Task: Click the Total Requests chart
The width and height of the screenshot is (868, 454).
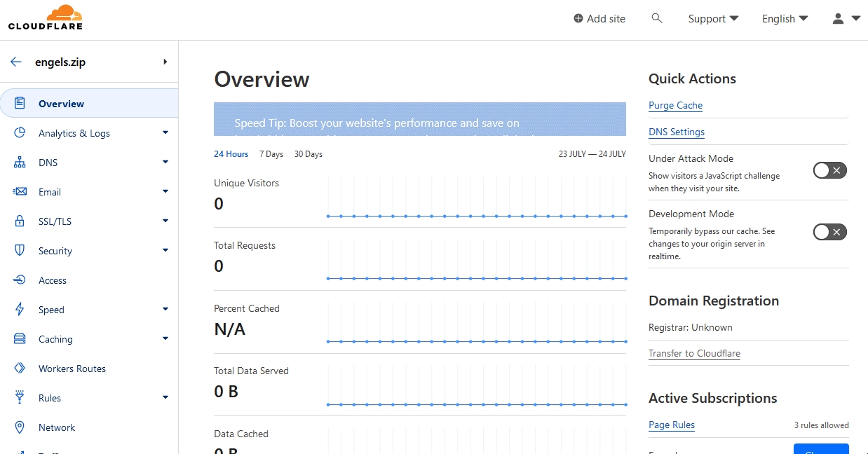Action: pos(477,260)
